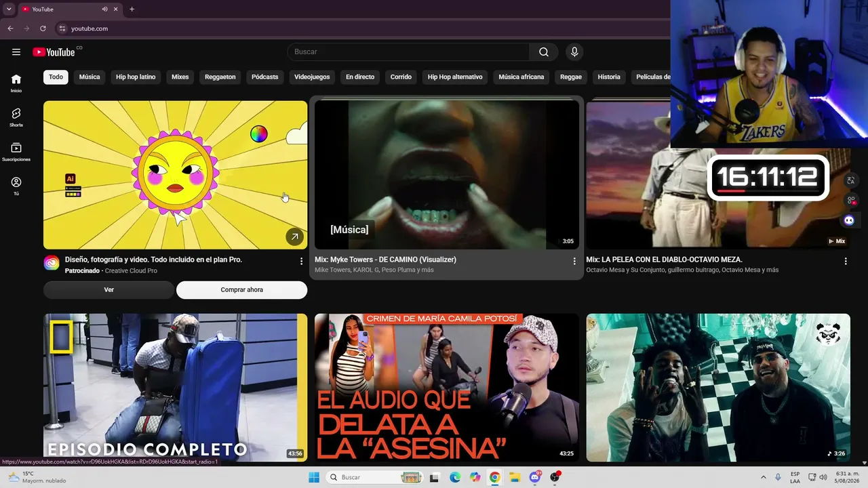Go to Inicio in the sidebar
The image size is (868, 488).
[x=16, y=83]
